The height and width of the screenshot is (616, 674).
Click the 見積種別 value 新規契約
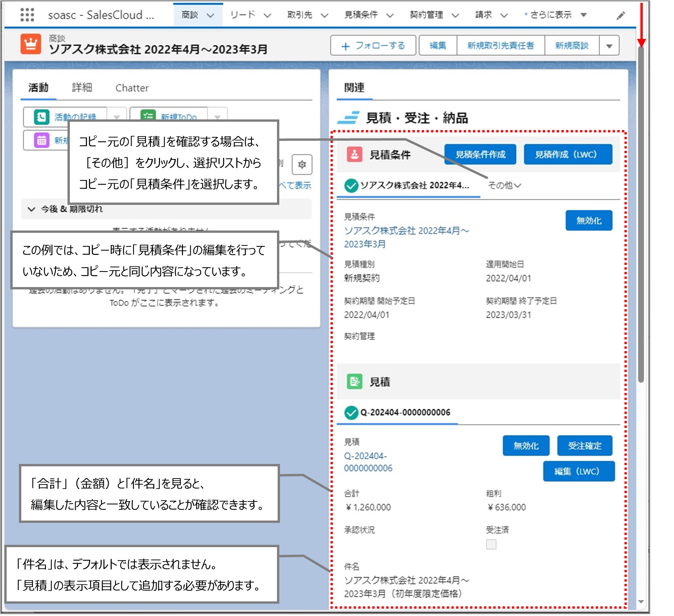(362, 279)
